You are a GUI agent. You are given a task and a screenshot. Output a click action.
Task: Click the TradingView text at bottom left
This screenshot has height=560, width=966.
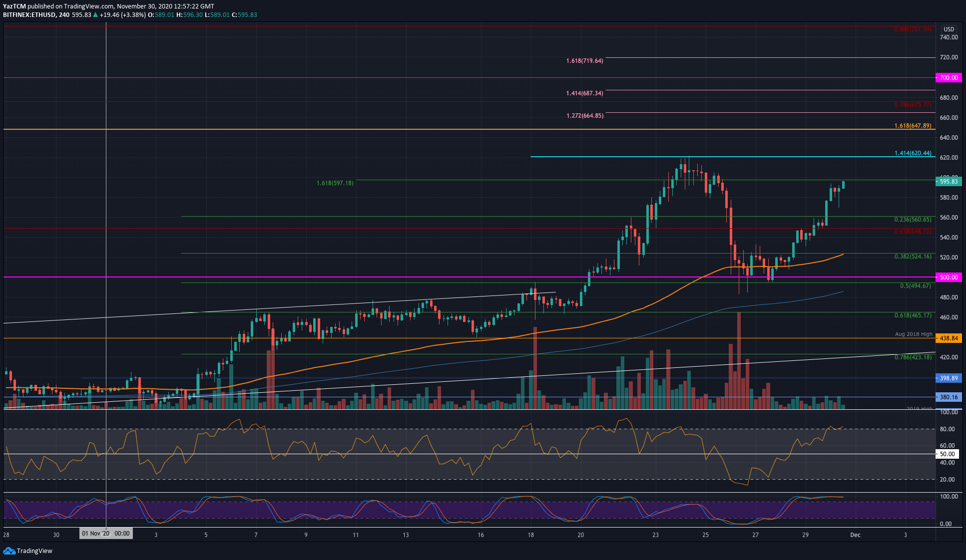(x=34, y=551)
